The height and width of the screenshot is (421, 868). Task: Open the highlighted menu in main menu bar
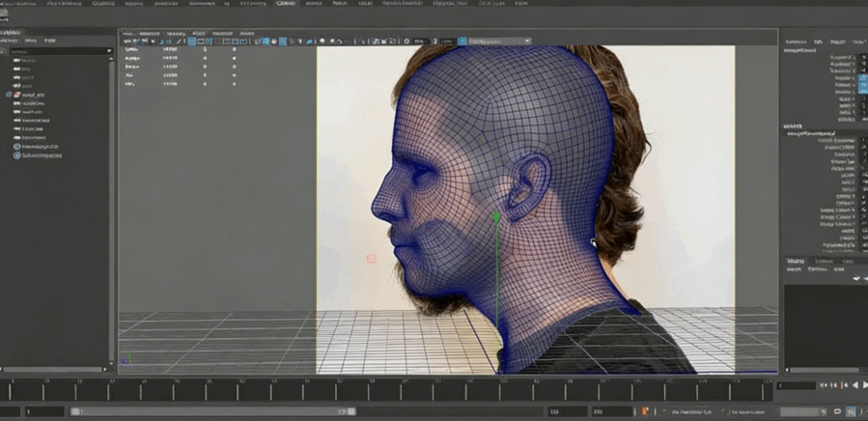click(286, 4)
